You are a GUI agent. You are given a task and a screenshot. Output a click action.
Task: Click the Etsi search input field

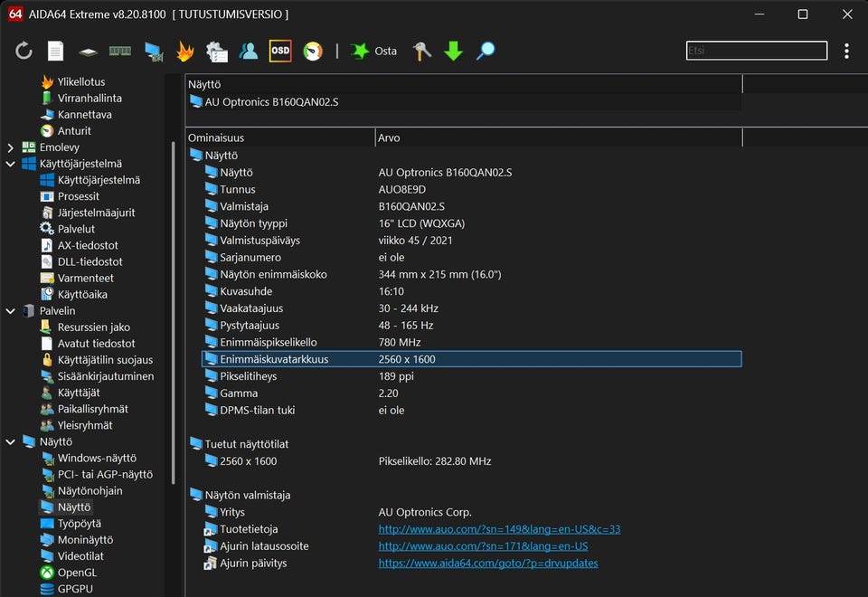tap(756, 52)
